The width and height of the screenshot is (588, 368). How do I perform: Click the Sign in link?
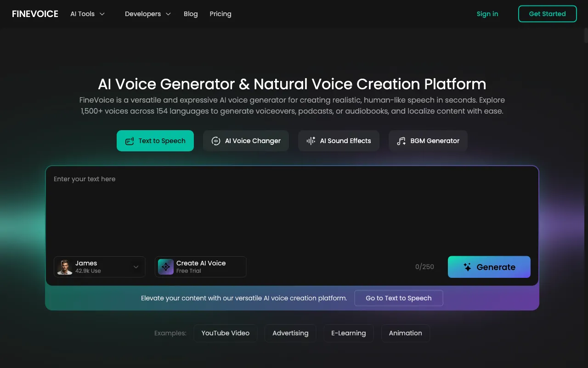coord(487,14)
